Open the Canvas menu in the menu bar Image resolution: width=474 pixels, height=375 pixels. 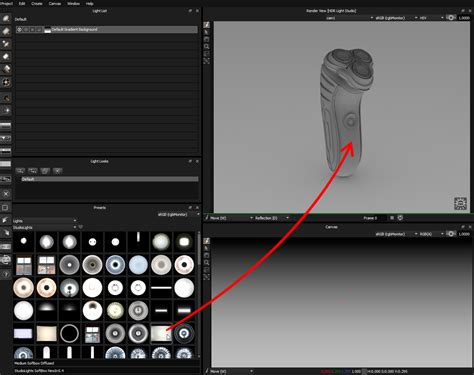pos(55,4)
